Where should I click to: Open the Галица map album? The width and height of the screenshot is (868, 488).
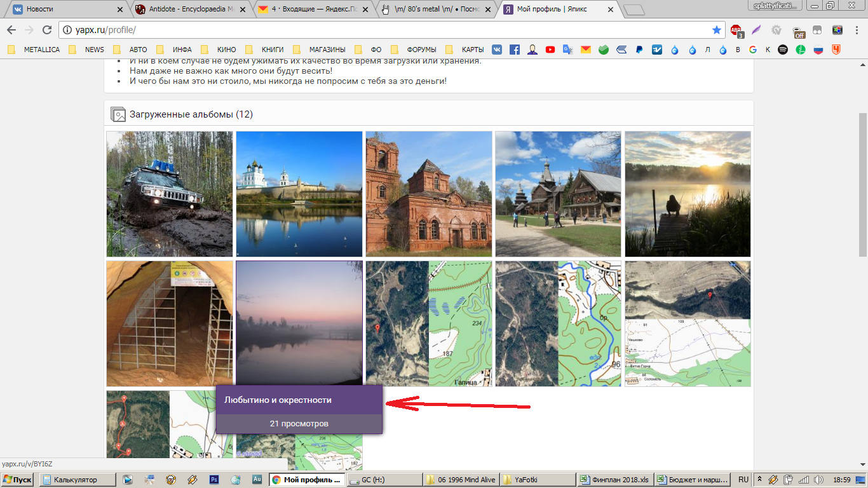tap(429, 323)
